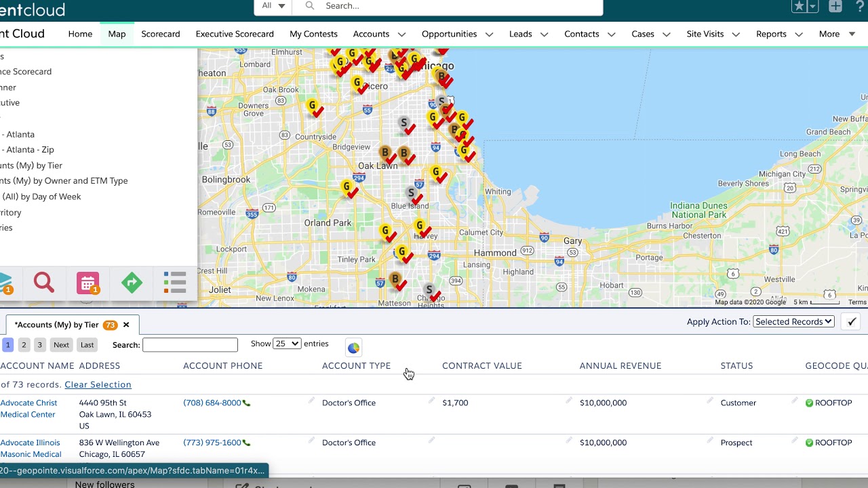Click the apply action checkmark button

click(852, 322)
